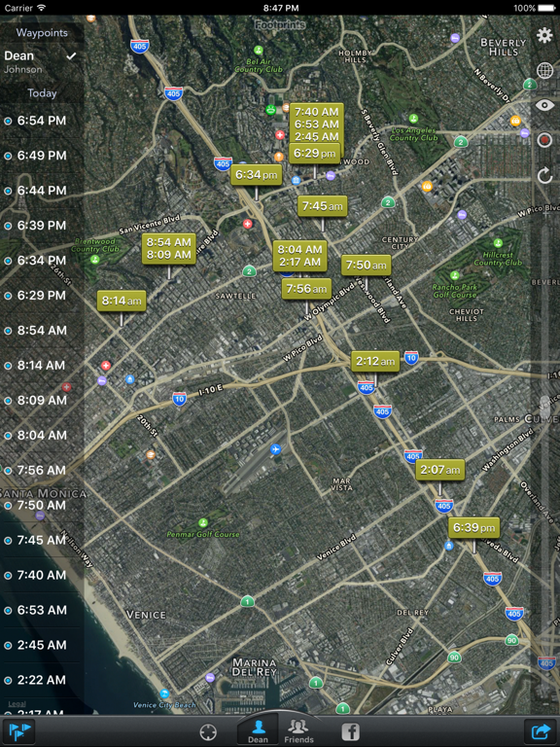Pick the 7:45 AM waypoint row
Image resolution: width=560 pixels, height=747 pixels.
pyautogui.click(x=42, y=540)
